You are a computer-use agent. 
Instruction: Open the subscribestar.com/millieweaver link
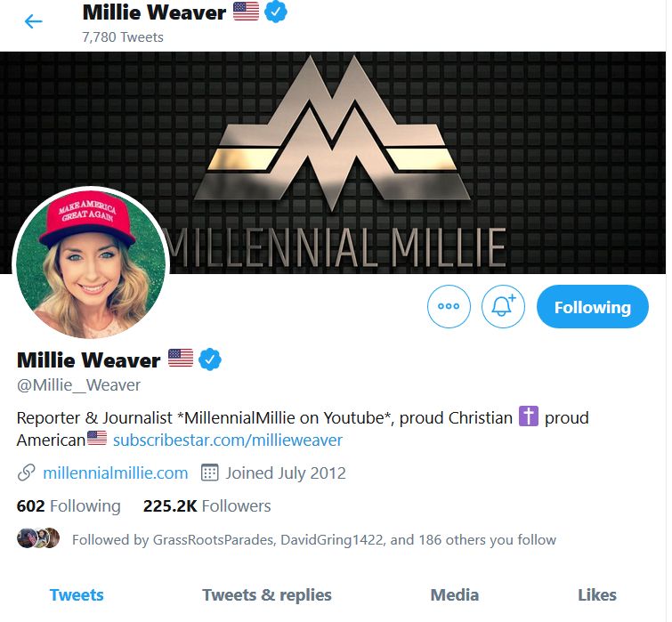point(228,440)
